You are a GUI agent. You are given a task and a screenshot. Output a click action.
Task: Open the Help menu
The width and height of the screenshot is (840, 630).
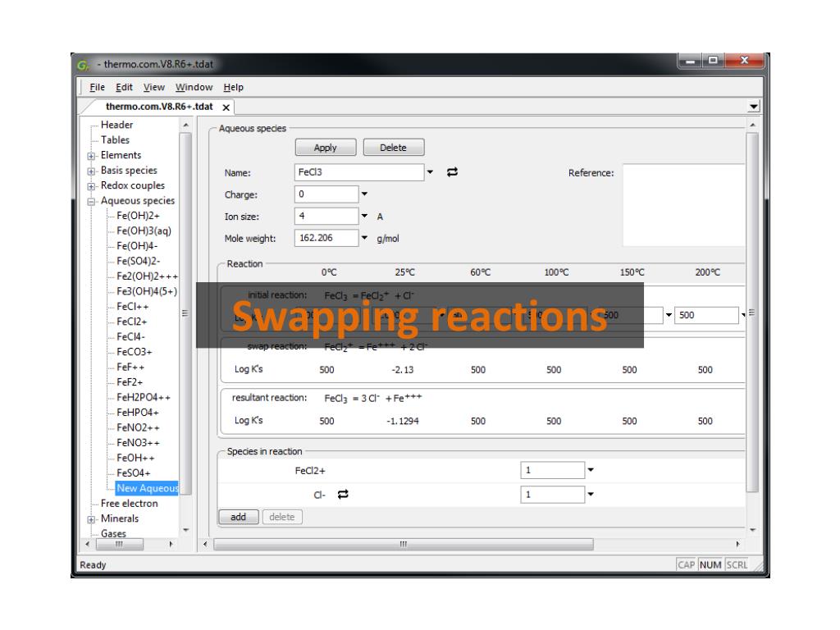pos(233,87)
